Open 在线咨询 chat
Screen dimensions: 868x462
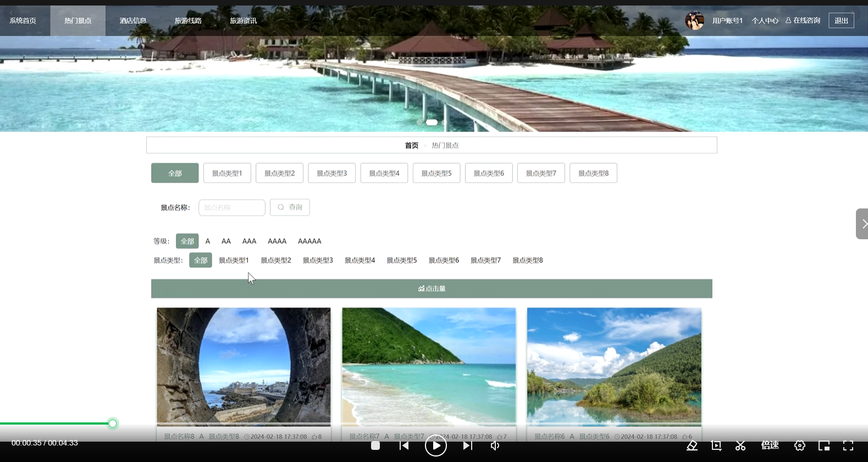(x=803, y=20)
